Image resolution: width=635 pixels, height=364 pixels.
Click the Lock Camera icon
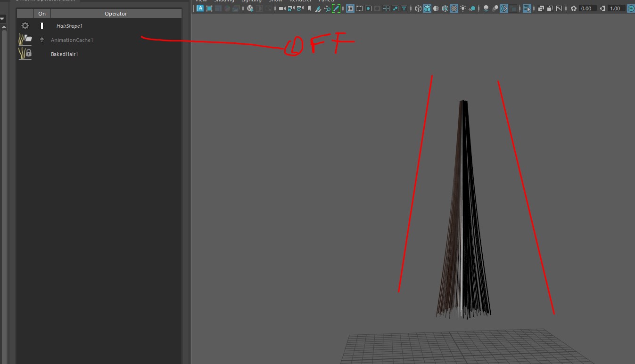(291, 8)
